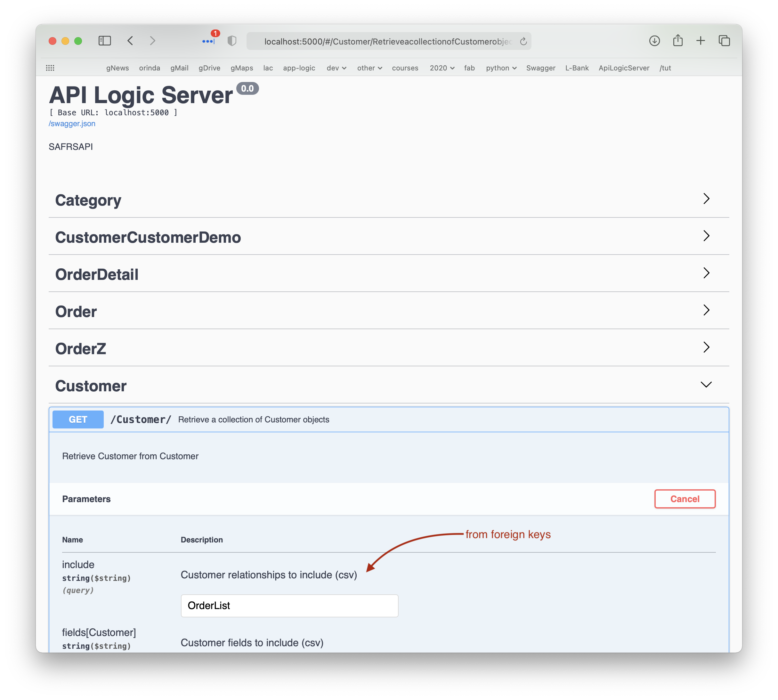The height and width of the screenshot is (700, 778).
Task: Open the downloads icon
Action: click(x=654, y=41)
